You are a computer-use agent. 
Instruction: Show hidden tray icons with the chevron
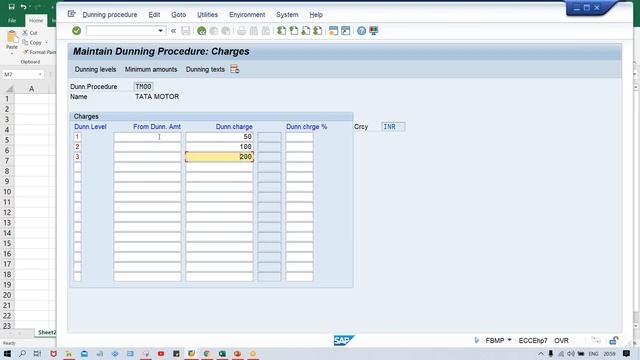click(x=541, y=354)
